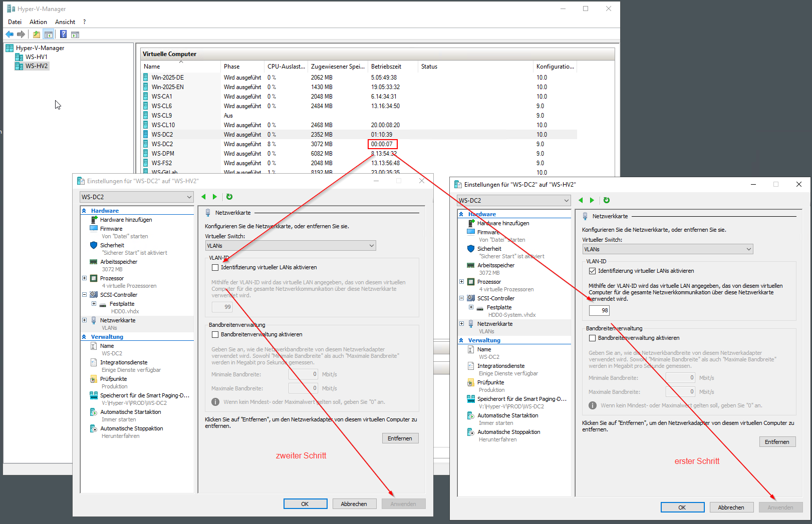
Task: Click OK in right settings dialog
Action: coord(682,507)
